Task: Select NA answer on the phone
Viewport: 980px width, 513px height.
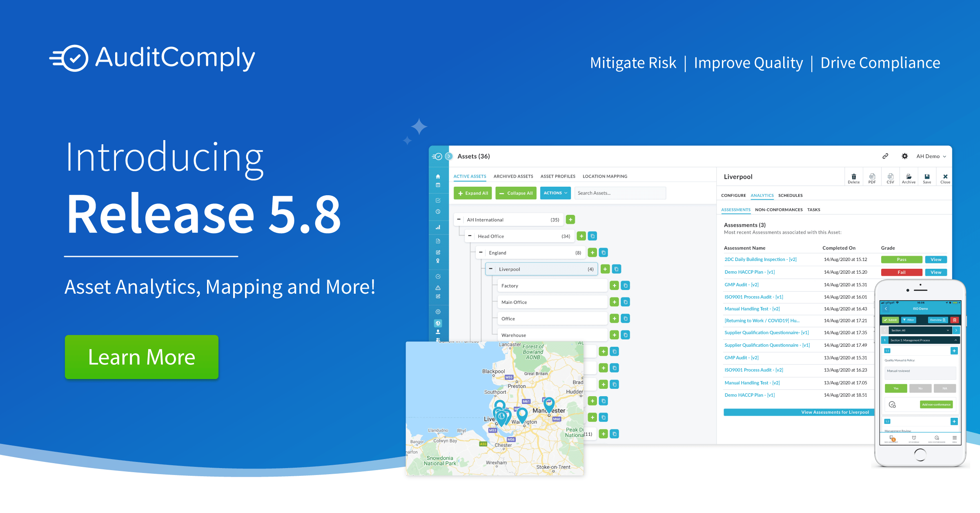Action: pyautogui.click(x=945, y=388)
